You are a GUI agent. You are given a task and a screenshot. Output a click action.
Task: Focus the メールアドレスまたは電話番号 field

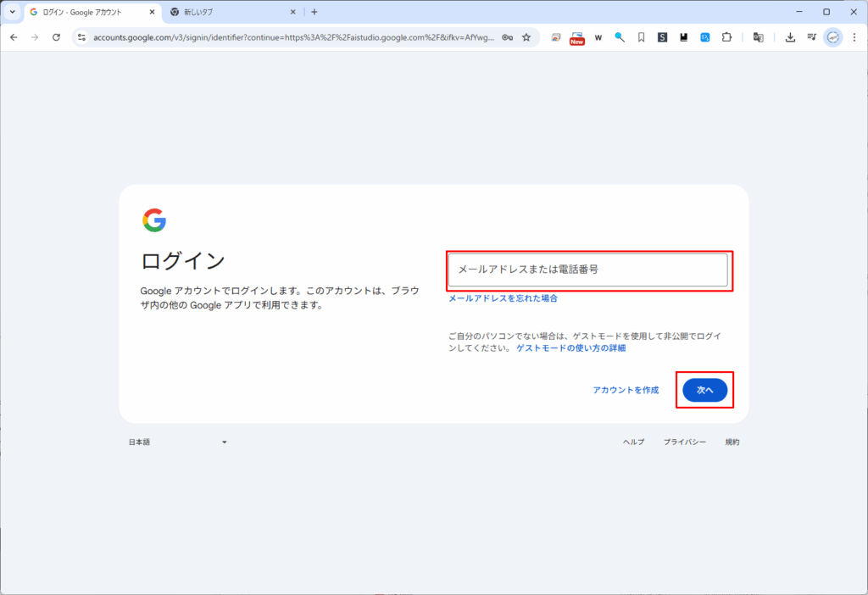pyautogui.click(x=588, y=270)
